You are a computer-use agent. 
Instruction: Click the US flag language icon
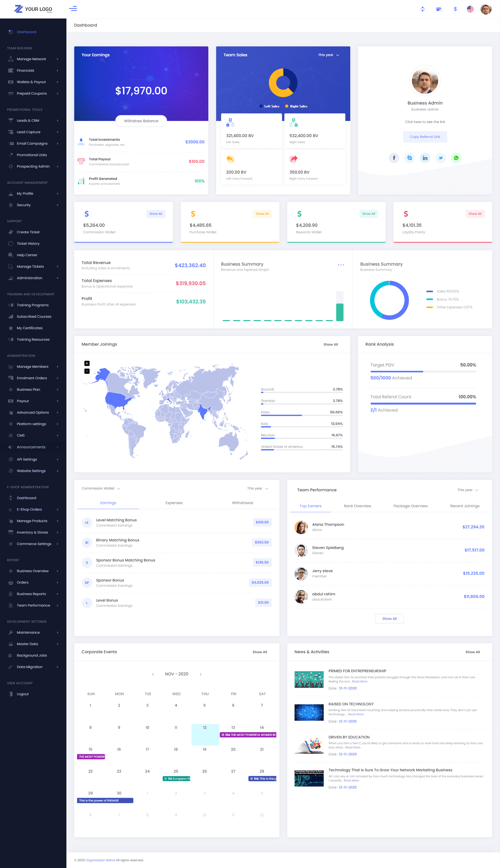click(470, 9)
